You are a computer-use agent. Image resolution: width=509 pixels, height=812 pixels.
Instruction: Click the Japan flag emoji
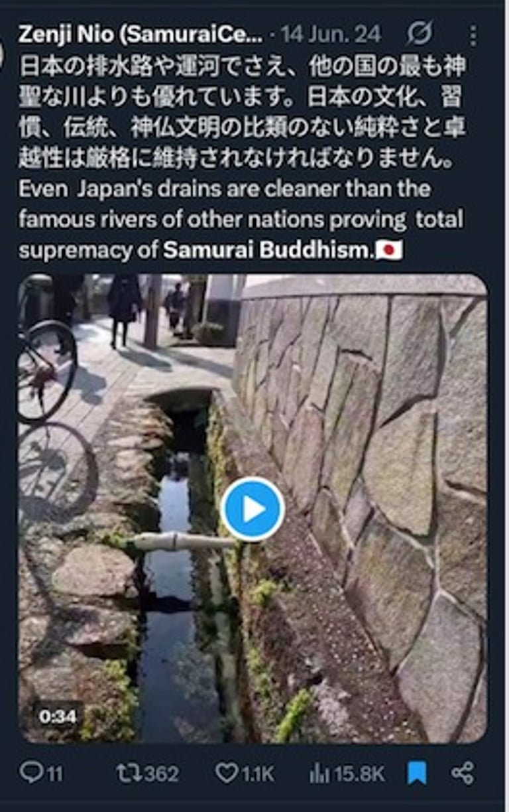[x=389, y=250]
